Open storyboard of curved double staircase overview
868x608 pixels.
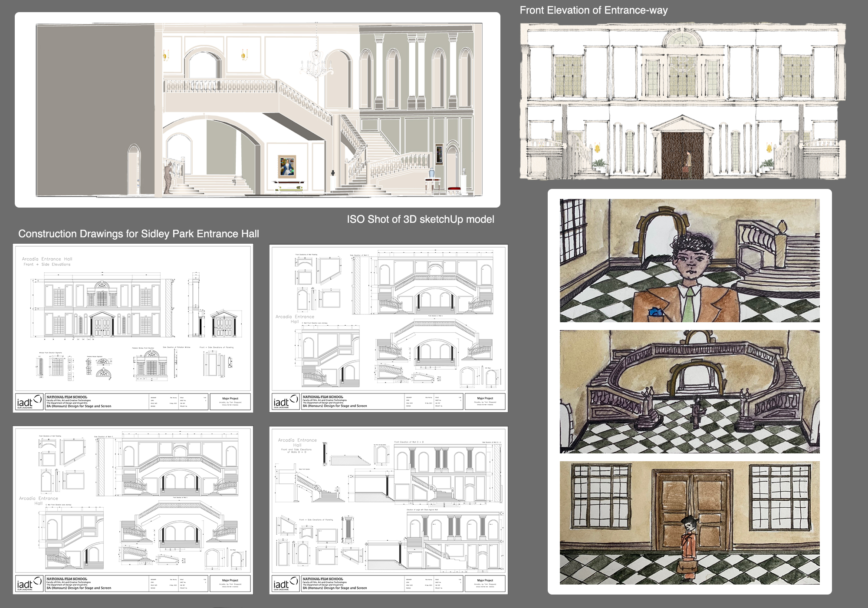[x=689, y=392]
